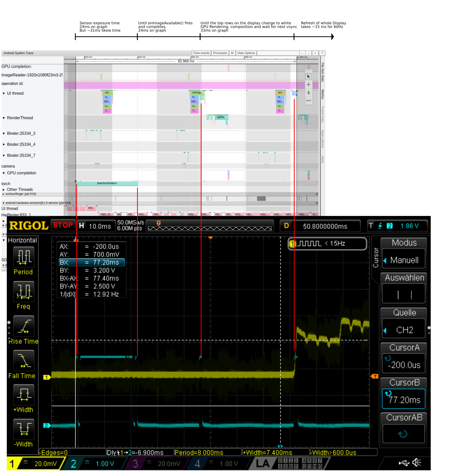Click the trace search input field
Image resolution: width=451 pixels, height=476 pixels.
pyautogui.click(x=278, y=53)
